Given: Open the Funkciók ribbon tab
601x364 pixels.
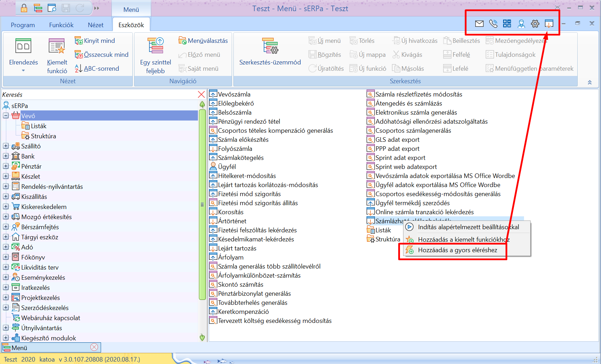Looking at the screenshot, I should click(61, 25).
